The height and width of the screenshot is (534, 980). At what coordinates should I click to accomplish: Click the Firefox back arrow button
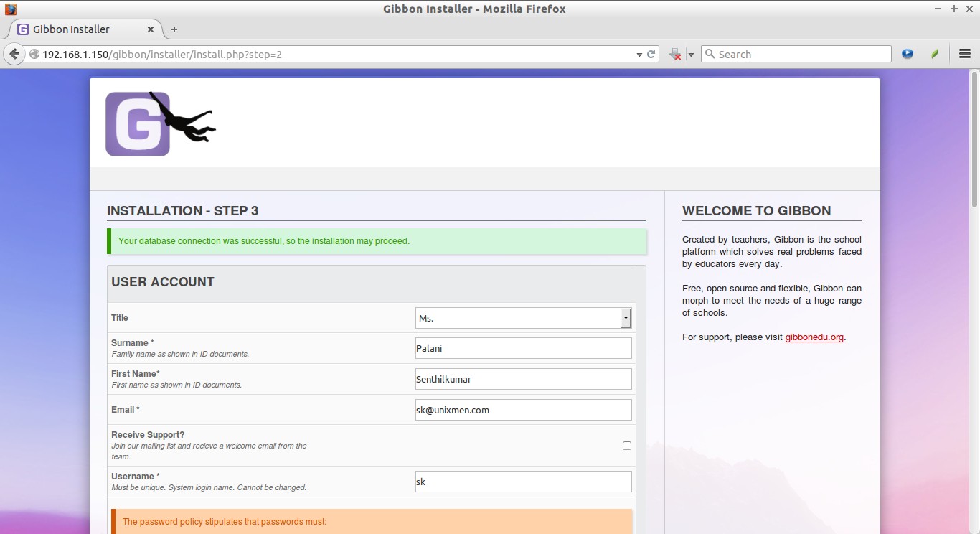tap(14, 54)
